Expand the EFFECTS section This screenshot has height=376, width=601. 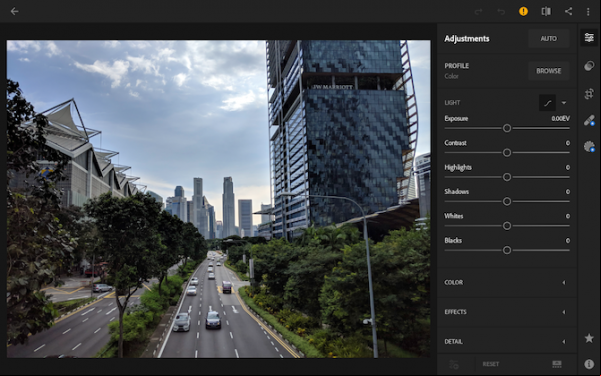pos(507,312)
